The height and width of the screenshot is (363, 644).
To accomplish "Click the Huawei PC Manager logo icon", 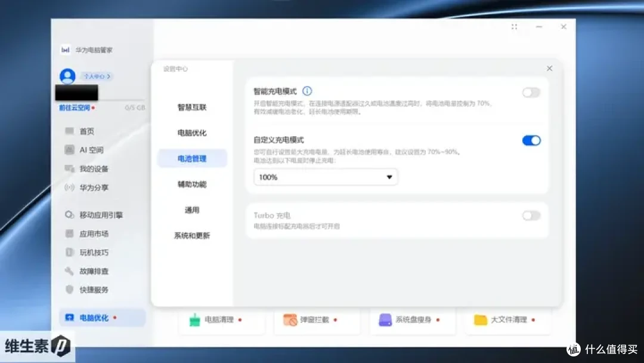I will (x=66, y=50).
